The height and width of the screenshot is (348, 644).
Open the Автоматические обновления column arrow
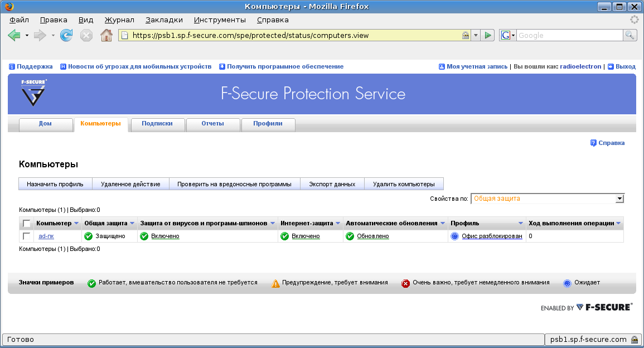(442, 224)
